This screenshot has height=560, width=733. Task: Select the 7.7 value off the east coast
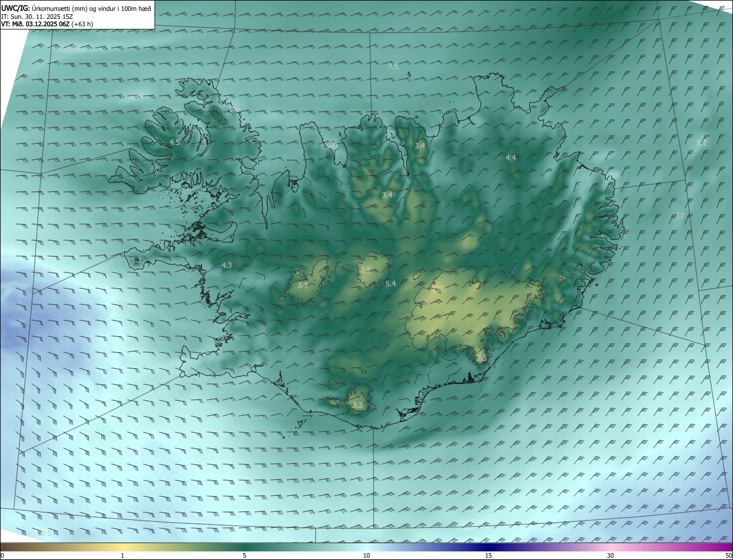[680, 216]
